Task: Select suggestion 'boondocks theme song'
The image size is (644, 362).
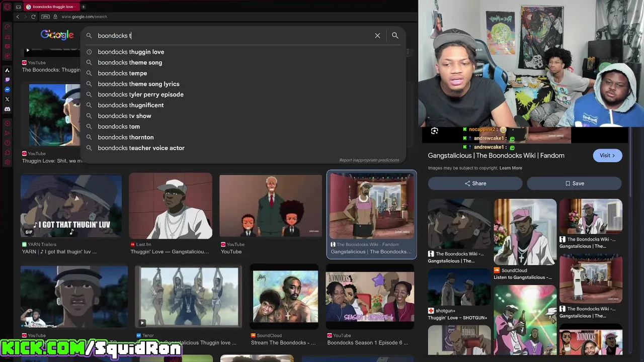Action: 243,62
